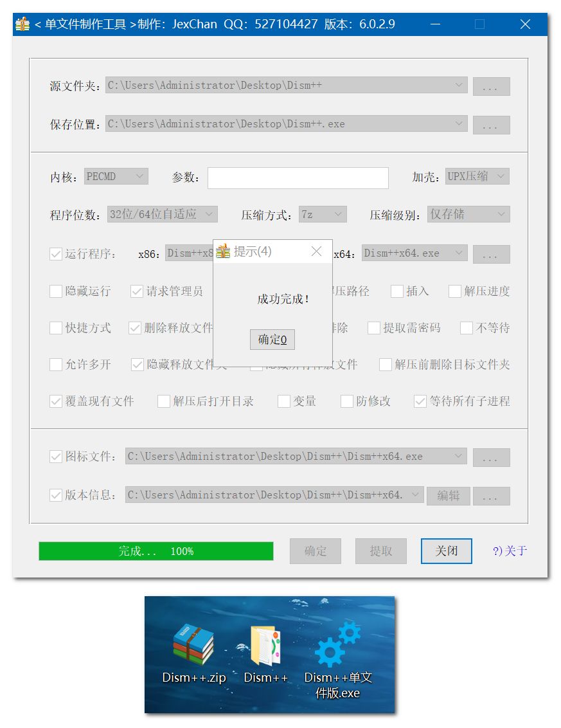Click the 成功完成! message text
561x728 pixels.
[x=283, y=299]
